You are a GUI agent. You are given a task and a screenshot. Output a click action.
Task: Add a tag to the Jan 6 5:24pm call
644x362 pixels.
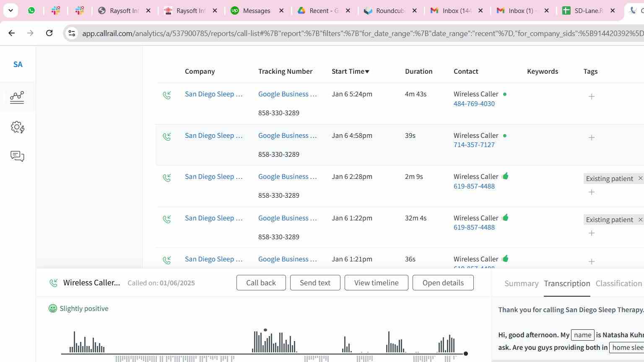[x=592, y=97]
